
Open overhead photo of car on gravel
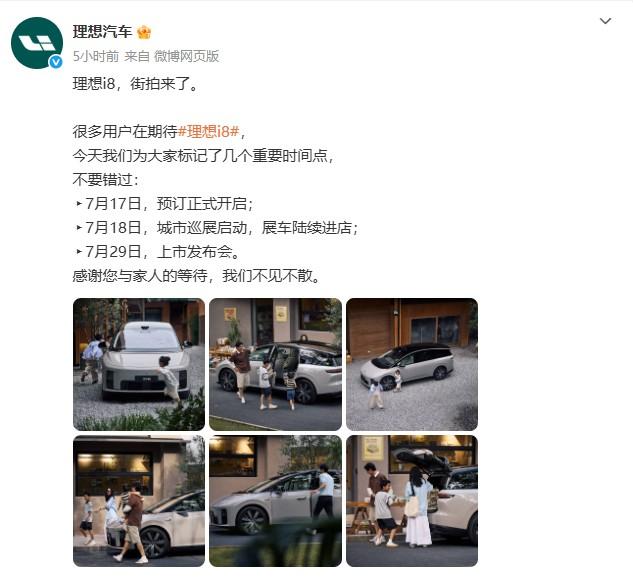coord(412,364)
